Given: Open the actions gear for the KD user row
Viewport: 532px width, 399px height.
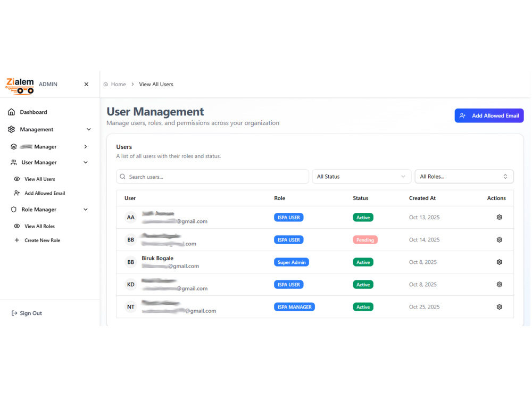Looking at the screenshot, I should click(x=499, y=284).
